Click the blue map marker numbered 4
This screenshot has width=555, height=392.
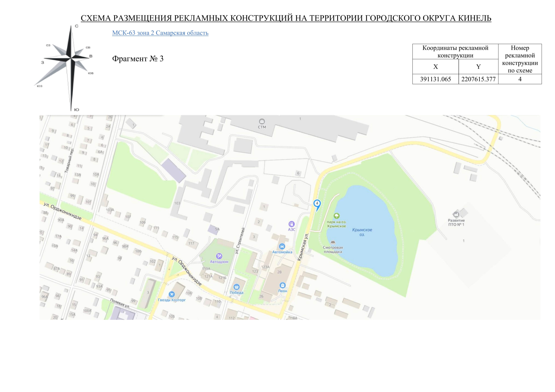tap(317, 204)
